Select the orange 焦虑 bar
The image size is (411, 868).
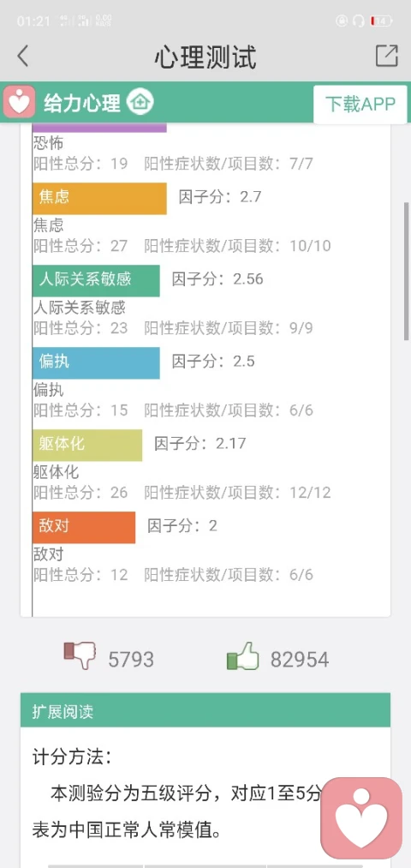pyautogui.click(x=99, y=198)
